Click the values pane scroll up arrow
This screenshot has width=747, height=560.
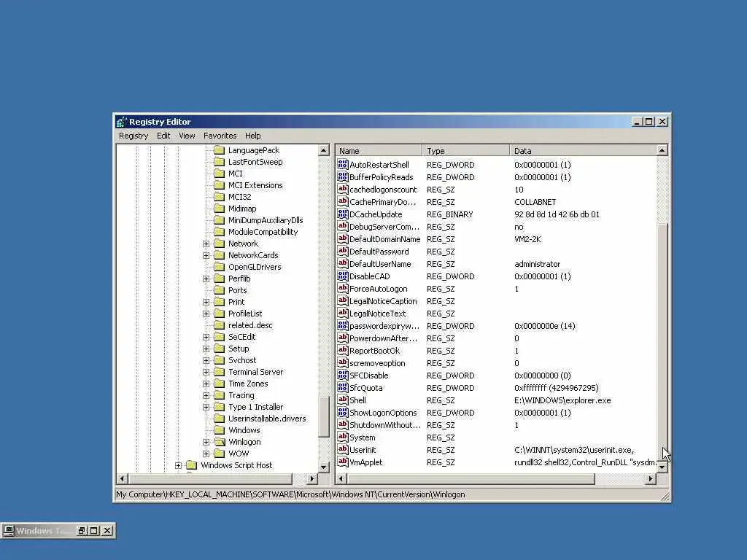pyautogui.click(x=662, y=150)
